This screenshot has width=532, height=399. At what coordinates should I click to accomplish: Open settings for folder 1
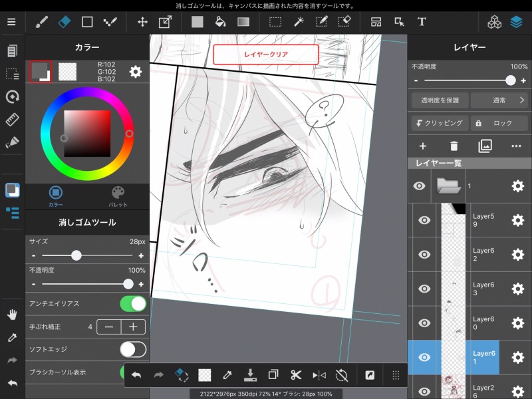point(518,186)
